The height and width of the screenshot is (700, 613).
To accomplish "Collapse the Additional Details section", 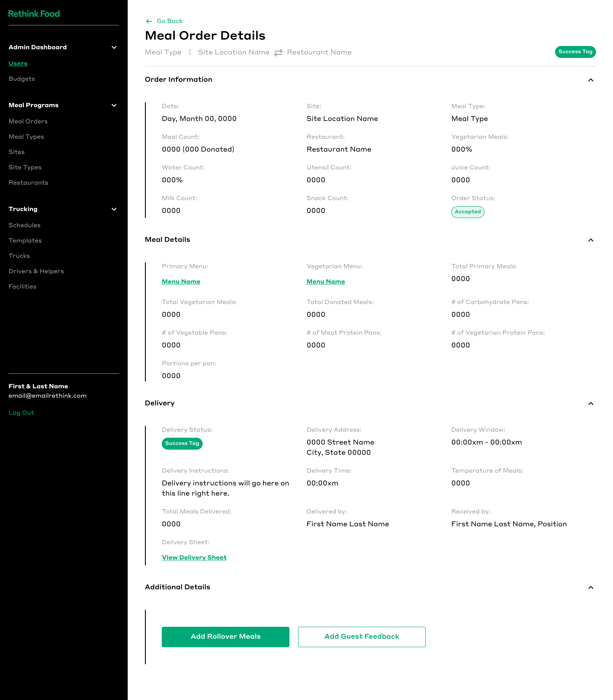I will [x=590, y=587].
